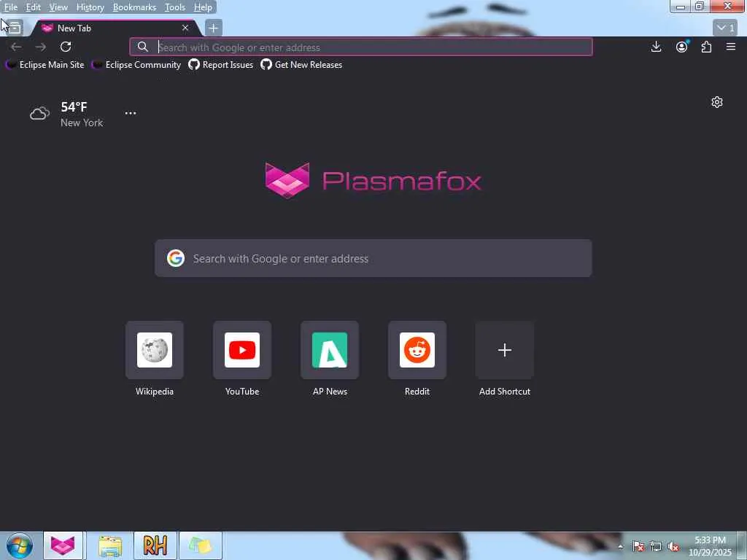The image size is (747, 560).
Task: Show hidden system tray icons
Action: [620, 546]
